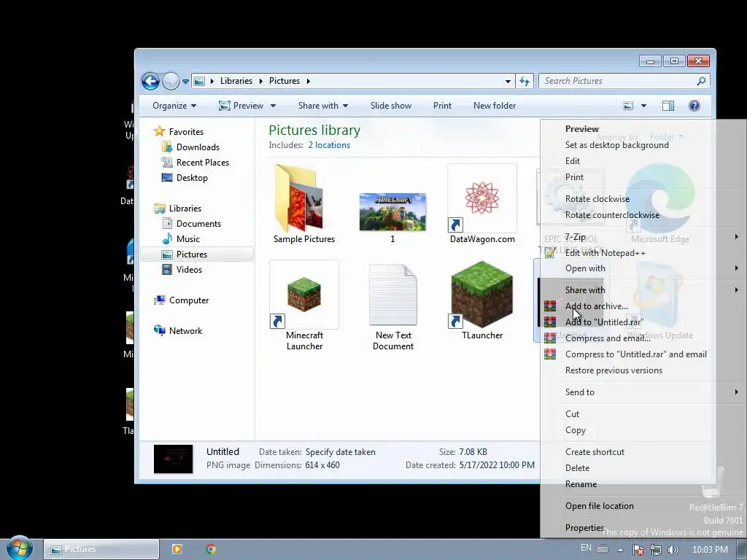
Task: Open the Sample Pictures folder icon
Action: tap(300, 198)
